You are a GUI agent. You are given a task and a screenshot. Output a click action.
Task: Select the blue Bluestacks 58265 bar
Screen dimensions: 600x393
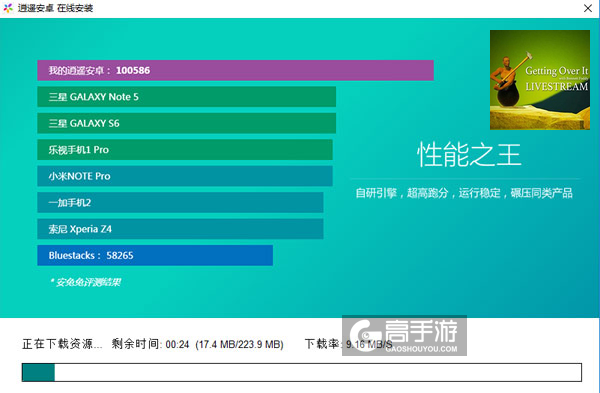point(155,255)
